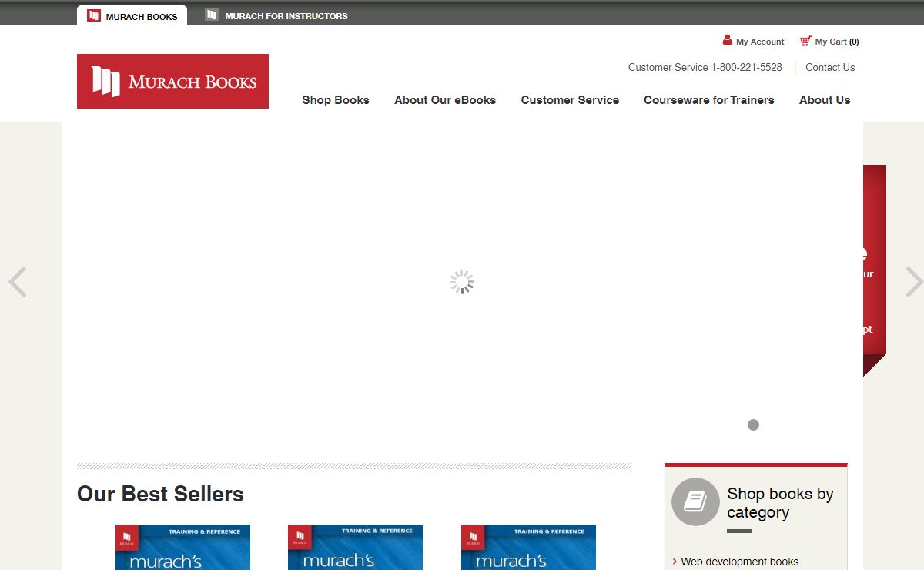
Task: Click the Customer Service phone number text
Action: pyautogui.click(x=705, y=67)
